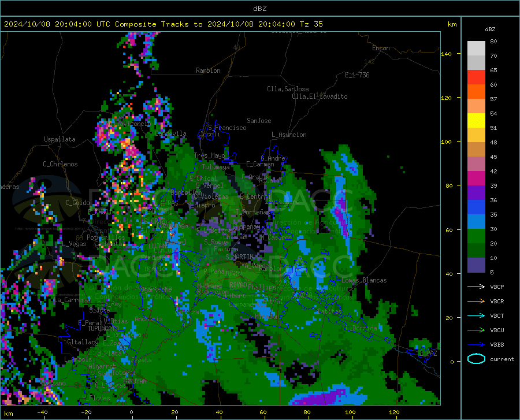Click the white VBCP arrow legend icon
Viewport: 520px width, 420px height.
tap(476, 287)
